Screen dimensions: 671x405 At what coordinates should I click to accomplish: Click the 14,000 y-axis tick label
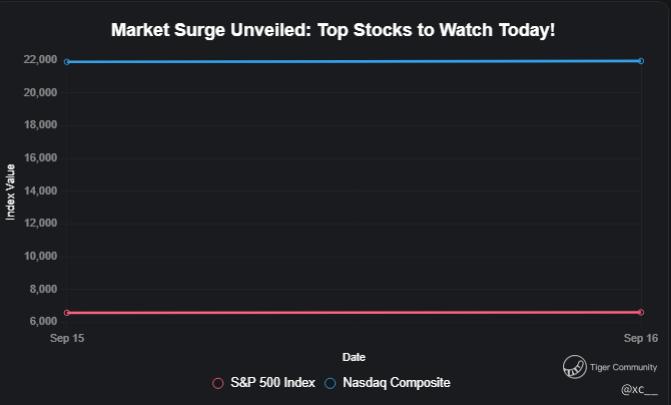coord(39,191)
